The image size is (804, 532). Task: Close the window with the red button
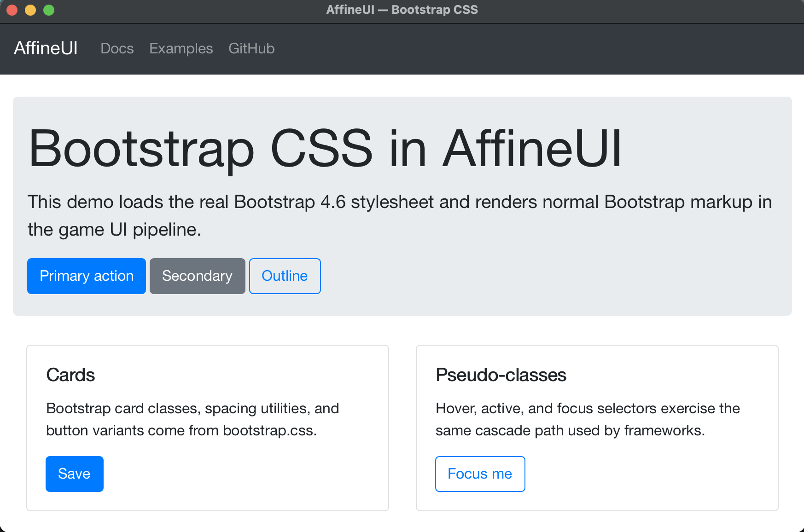click(12, 10)
